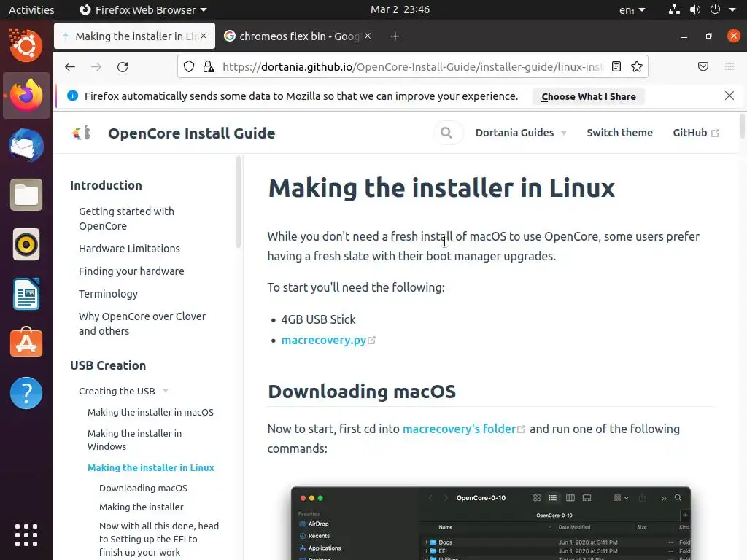Screen dimensions: 747x560
Task: Click the Finder screenshot image
Action: (491, 524)
